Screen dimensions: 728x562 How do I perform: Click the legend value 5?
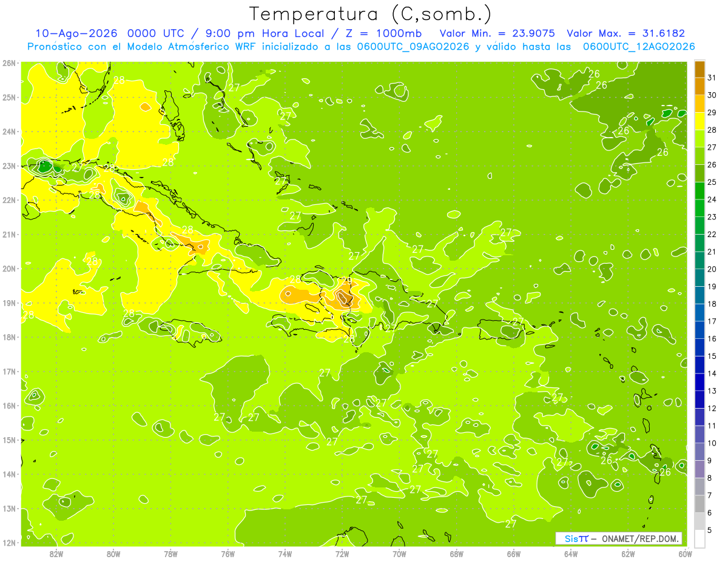click(710, 530)
